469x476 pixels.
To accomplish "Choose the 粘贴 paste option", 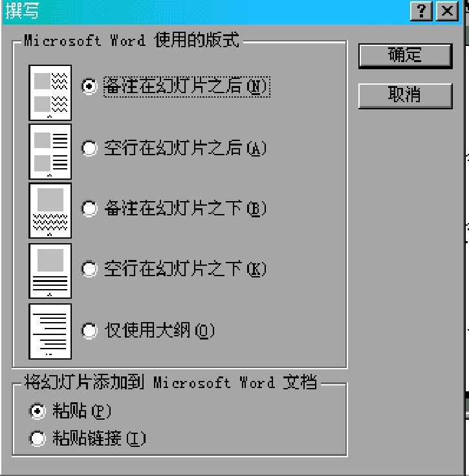I will point(38,411).
